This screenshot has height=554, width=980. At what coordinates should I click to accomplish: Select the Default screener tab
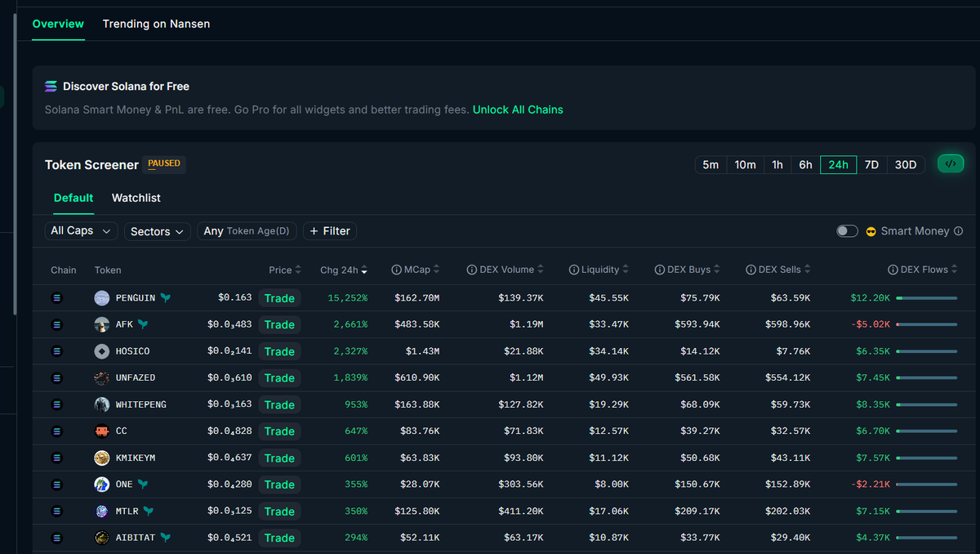pos(73,198)
